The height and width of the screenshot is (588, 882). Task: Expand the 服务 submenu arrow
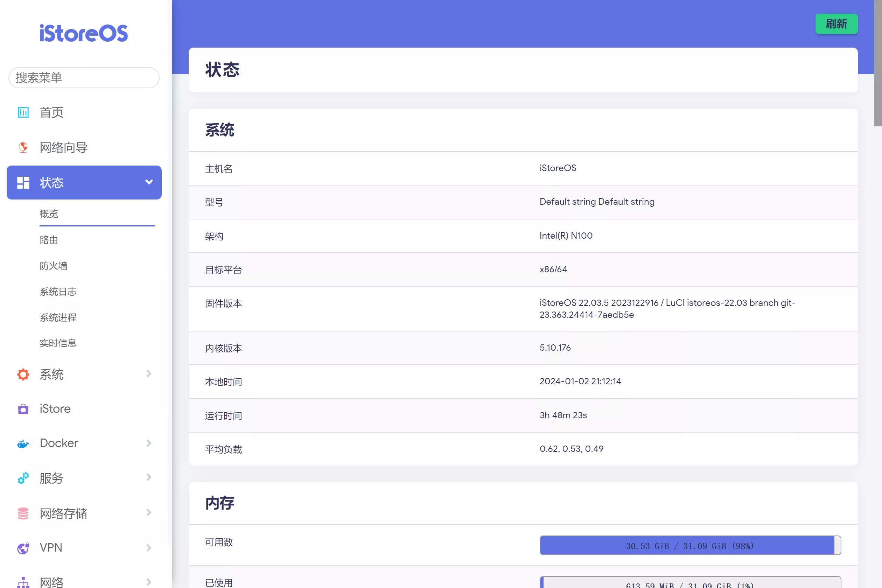(149, 477)
